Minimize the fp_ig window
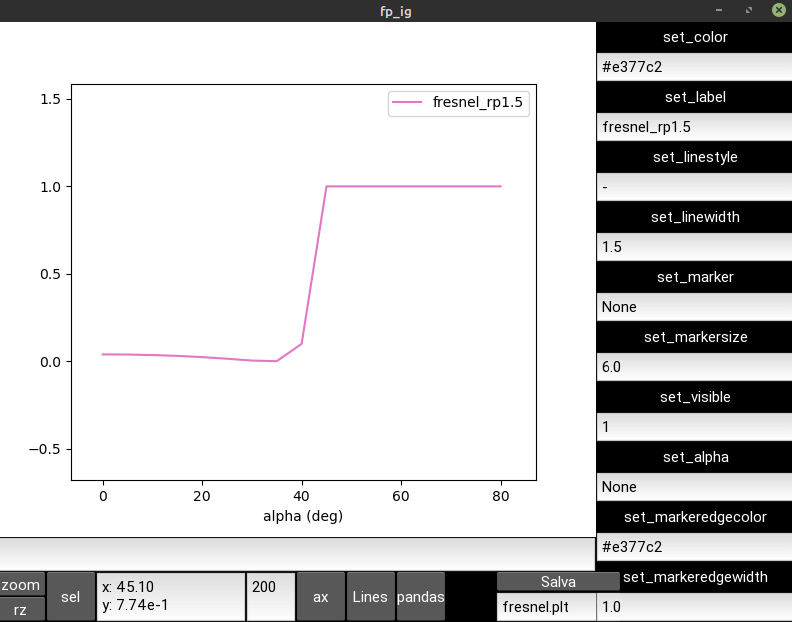 point(719,10)
